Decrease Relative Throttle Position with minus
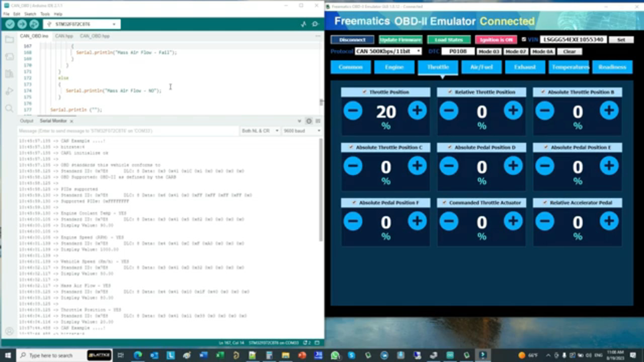 click(449, 111)
